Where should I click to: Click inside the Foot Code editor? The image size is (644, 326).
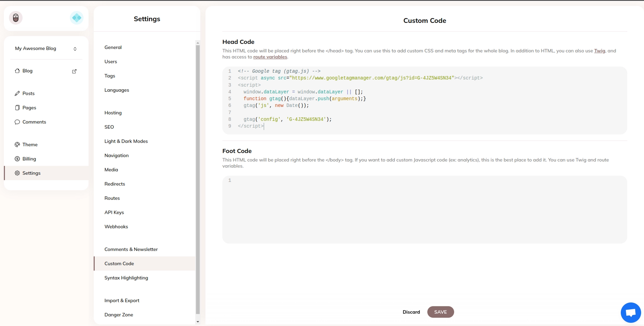click(424, 209)
